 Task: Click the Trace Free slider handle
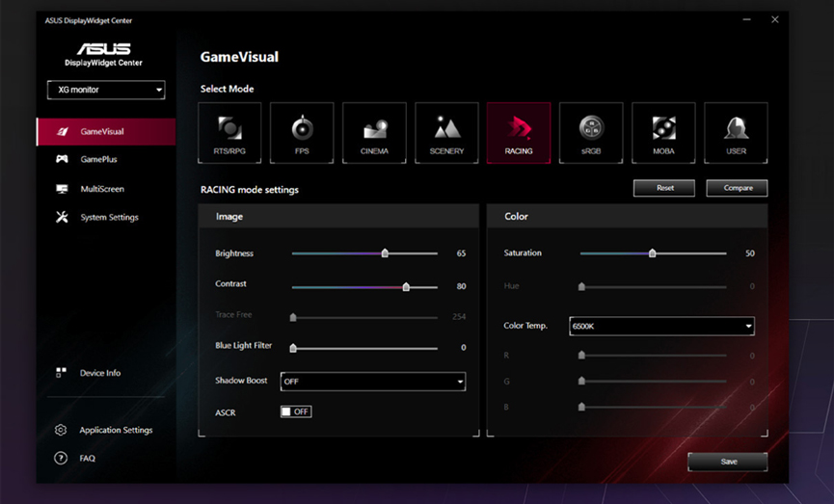click(292, 317)
